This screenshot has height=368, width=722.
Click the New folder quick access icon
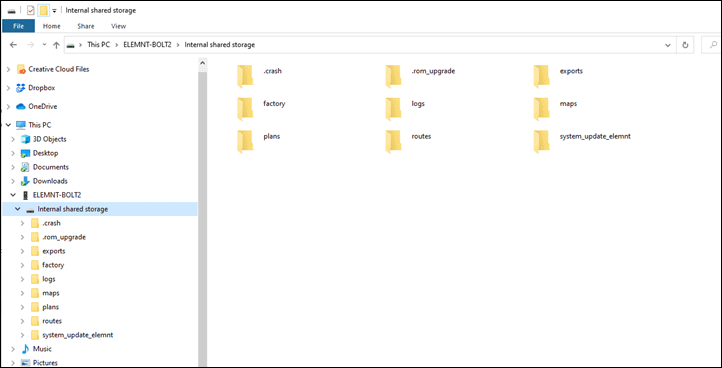tap(44, 10)
